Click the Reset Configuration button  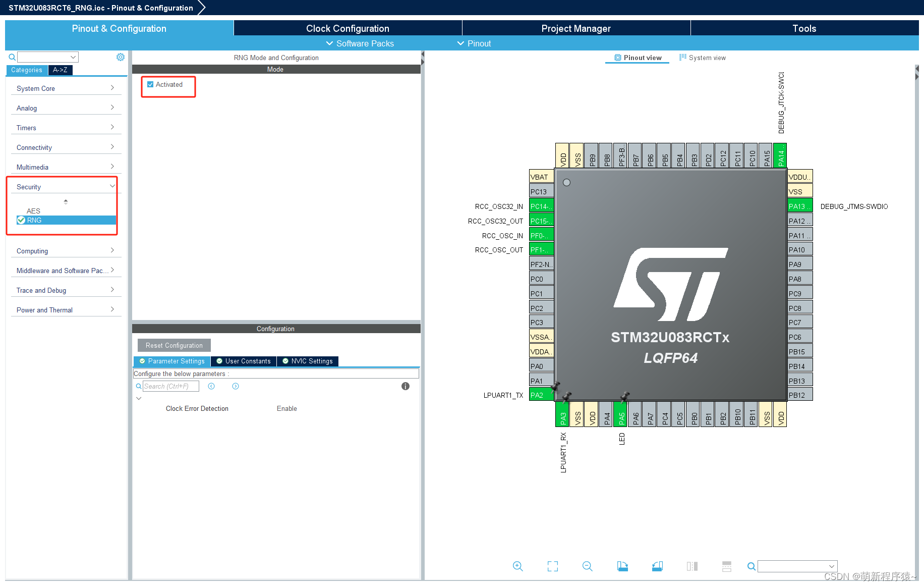coord(174,345)
